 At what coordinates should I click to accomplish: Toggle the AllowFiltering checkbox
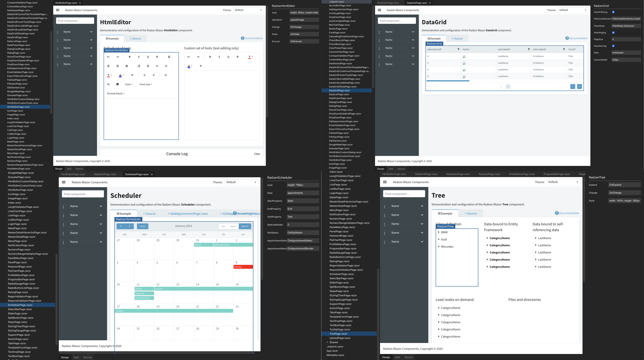[x=613, y=12]
